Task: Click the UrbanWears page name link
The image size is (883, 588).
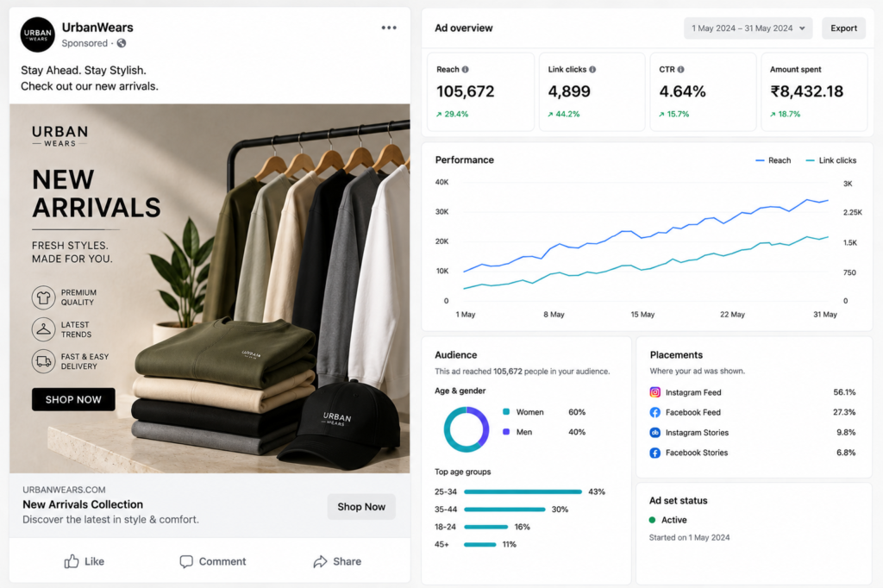Action: click(97, 27)
